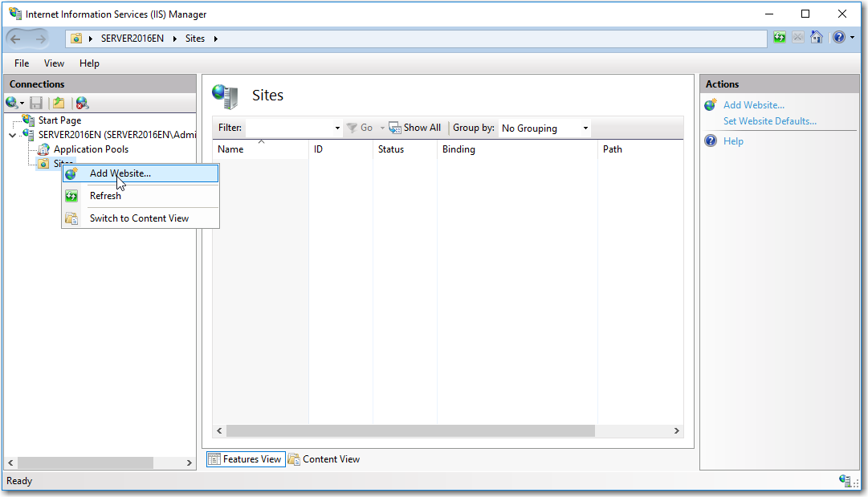Image resolution: width=868 pixels, height=497 pixels.
Task: Expand the arrow after Sites in the breadcrumb
Action: coord(216,39)
